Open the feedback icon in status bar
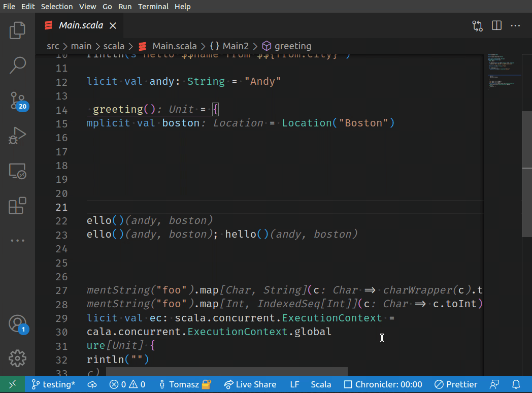 pyautogui.click(x=494, y=384)
